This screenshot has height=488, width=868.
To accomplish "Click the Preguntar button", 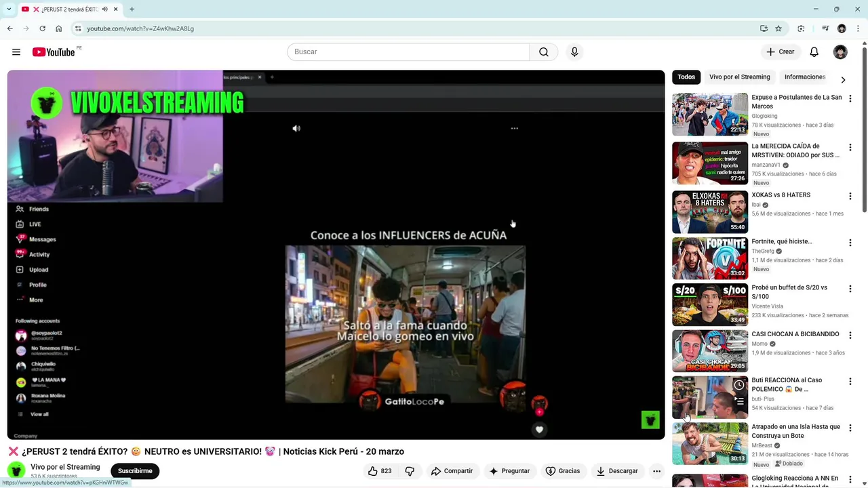I will 509,471.
